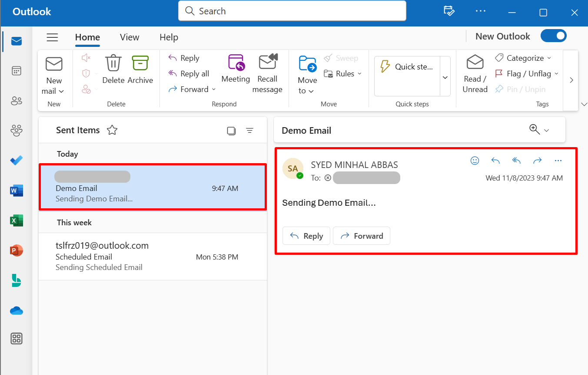
Task: Expand the Categorize dropdown
Action: (548, 58)
